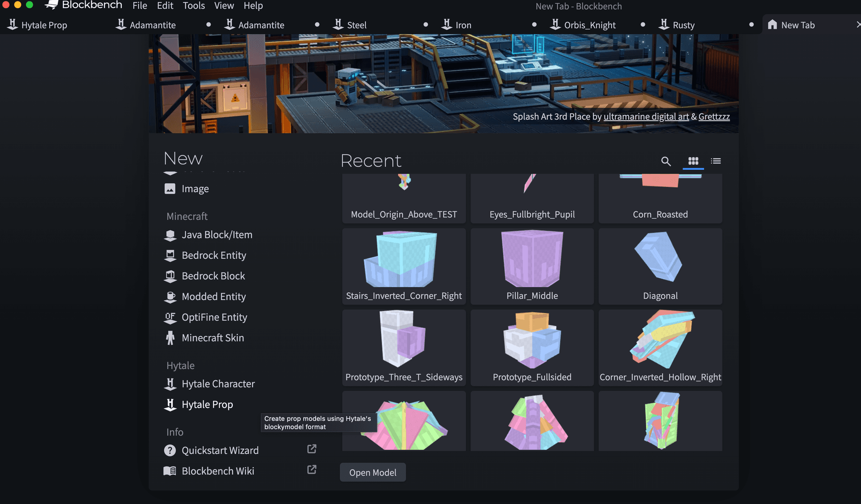Open the File menu
Image resolution: width=861 pixels, height=504 pixels.
point(139,6)
